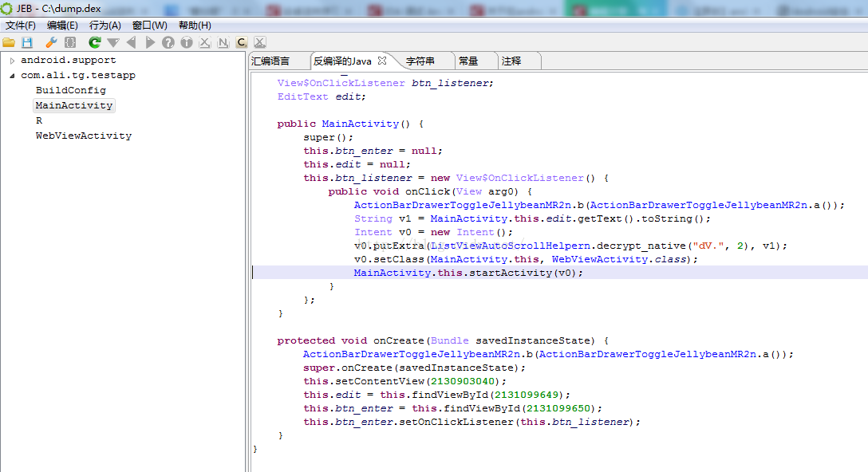
Task: Click WebViewActivity.class reference in code
Action: pos(619,259)
